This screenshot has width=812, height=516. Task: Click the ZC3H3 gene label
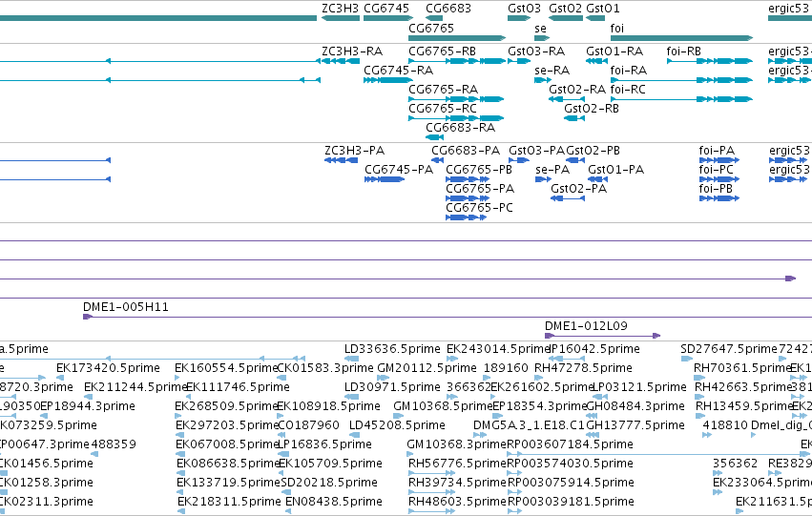[340, 9]
